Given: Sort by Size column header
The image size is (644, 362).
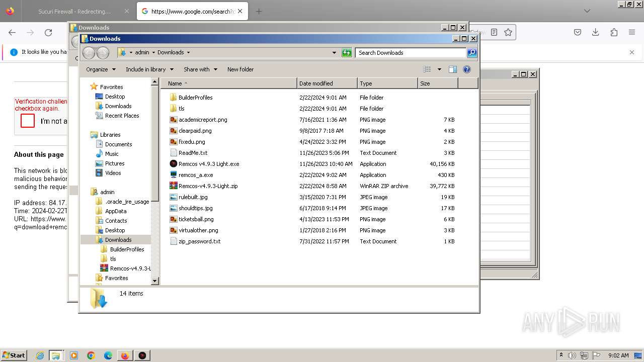Looking at the screenshot, I should [x=438, y=83].
